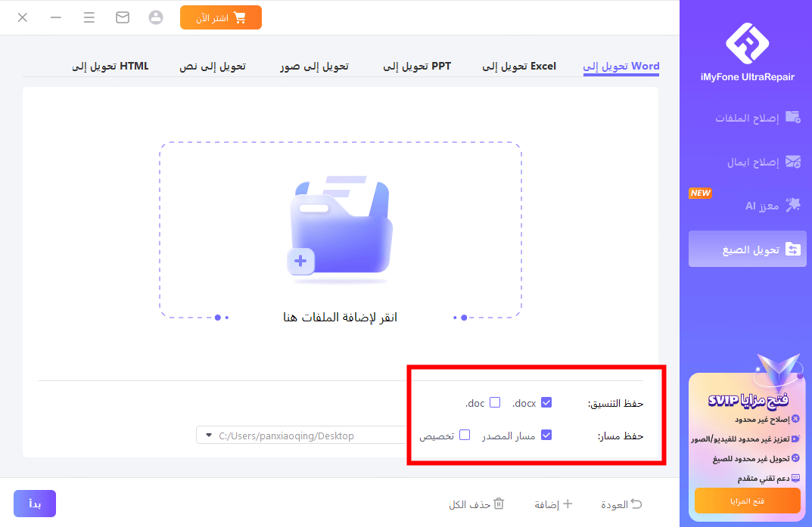Click the حذف الكل delete all button

[477, 504]
